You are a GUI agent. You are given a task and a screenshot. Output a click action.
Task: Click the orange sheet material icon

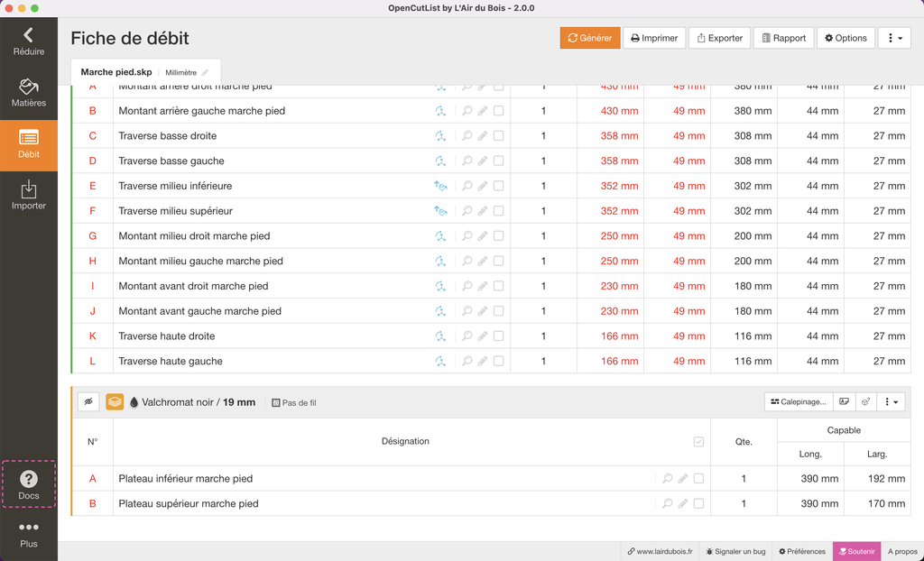coord(115,402)
